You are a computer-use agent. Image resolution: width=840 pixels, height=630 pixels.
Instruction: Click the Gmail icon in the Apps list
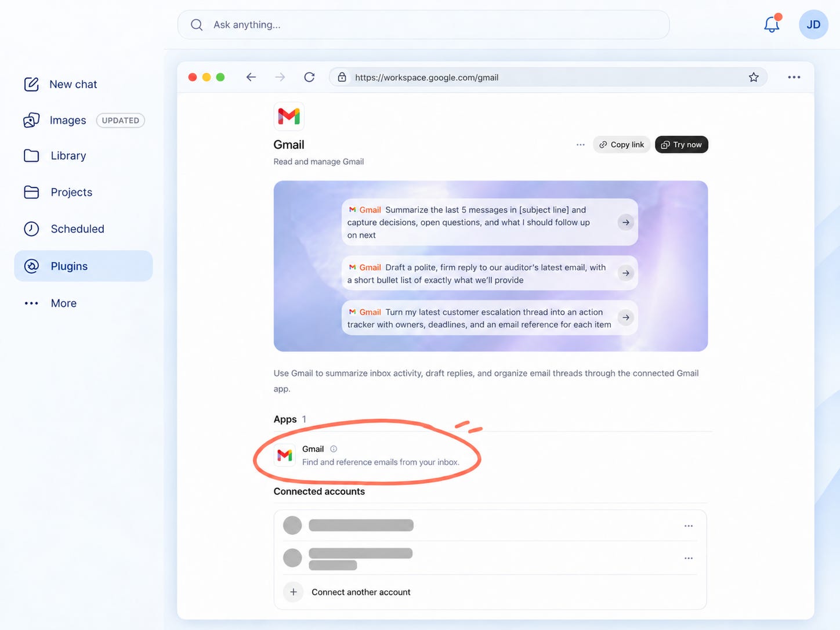[285, 455]
